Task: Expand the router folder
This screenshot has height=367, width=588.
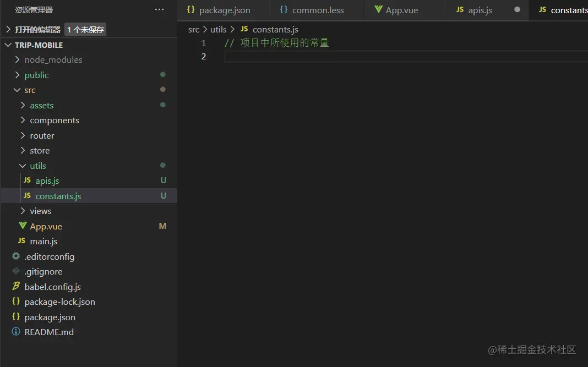Action: coord(23,135)
